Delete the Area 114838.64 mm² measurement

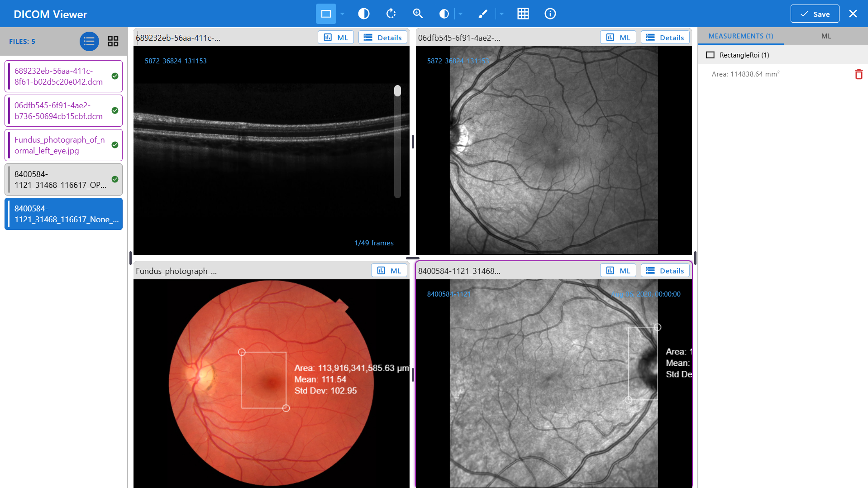pos(858,74)
